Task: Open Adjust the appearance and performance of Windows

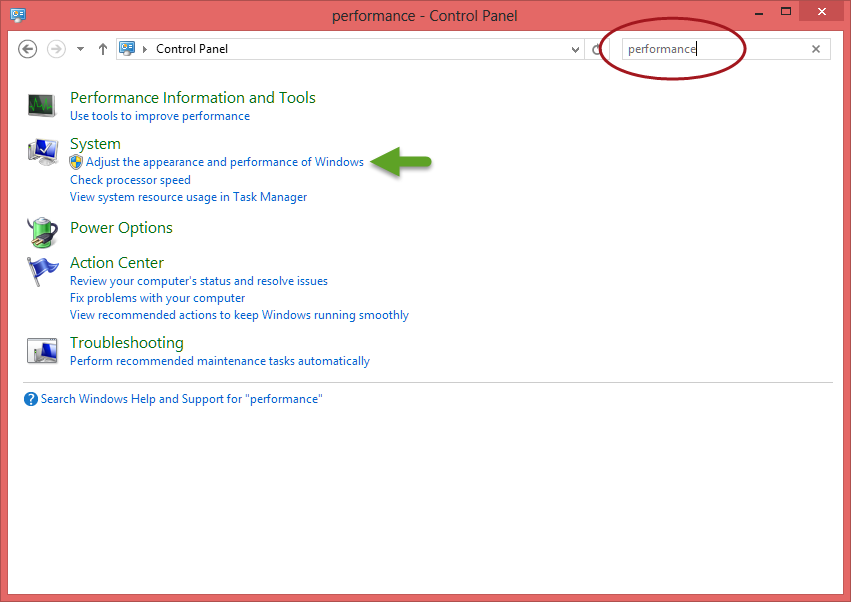Action: click(225, 162)
